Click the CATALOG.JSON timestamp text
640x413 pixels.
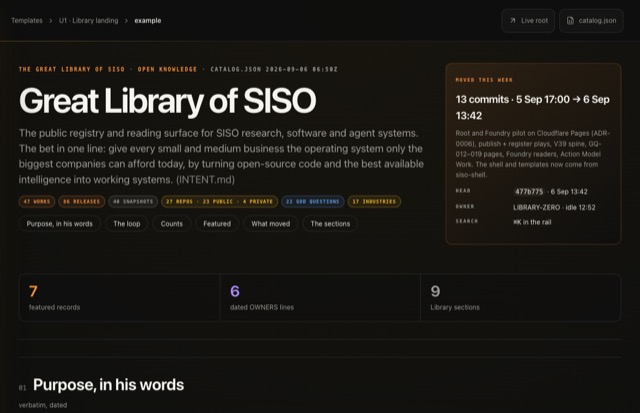(x=274, y=69)
